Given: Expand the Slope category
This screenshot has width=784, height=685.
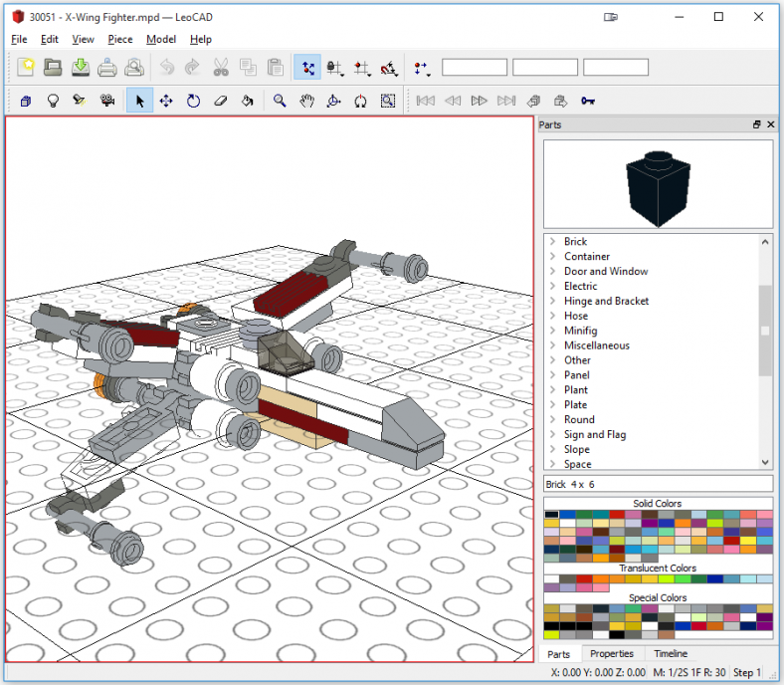Looking at the screenshot, I should coord(552,449).
